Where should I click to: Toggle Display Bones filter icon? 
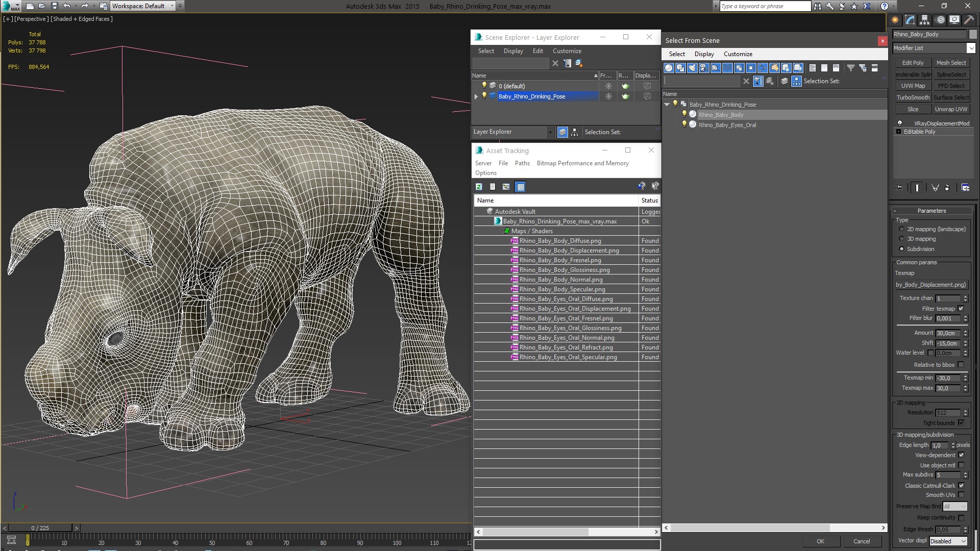click(x=763, y=68)
